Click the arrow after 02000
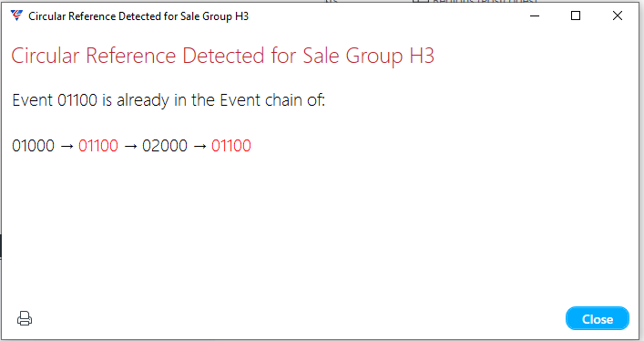Screen dimensions: 644x341 coord(199,146)
